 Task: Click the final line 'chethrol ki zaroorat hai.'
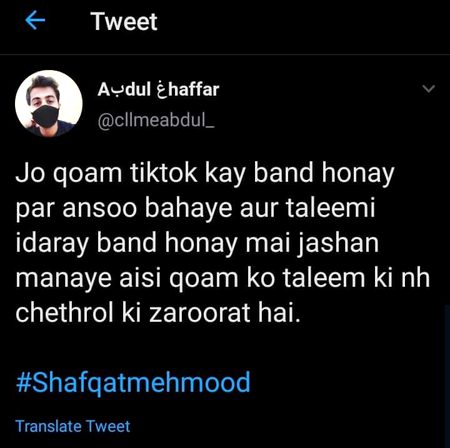158,313
